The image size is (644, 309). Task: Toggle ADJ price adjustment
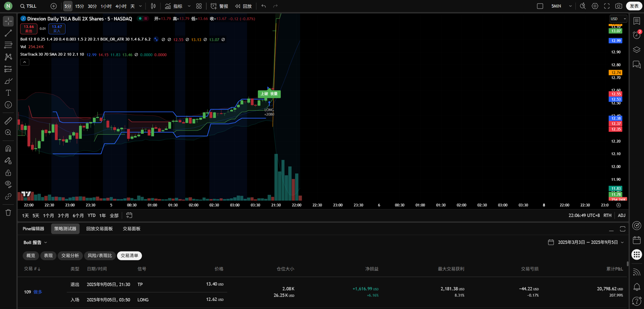click(621, 215)
